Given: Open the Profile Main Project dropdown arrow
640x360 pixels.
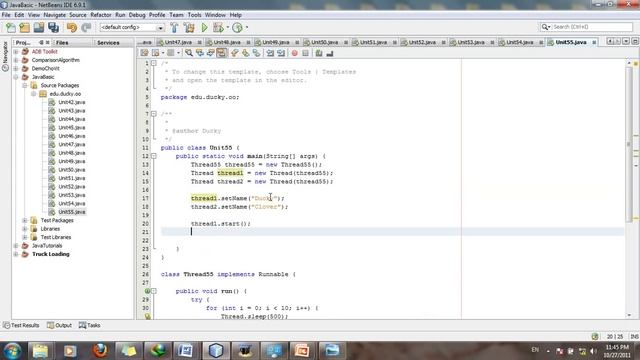Looking at the screenshot, I should click(x=247, y=27).
